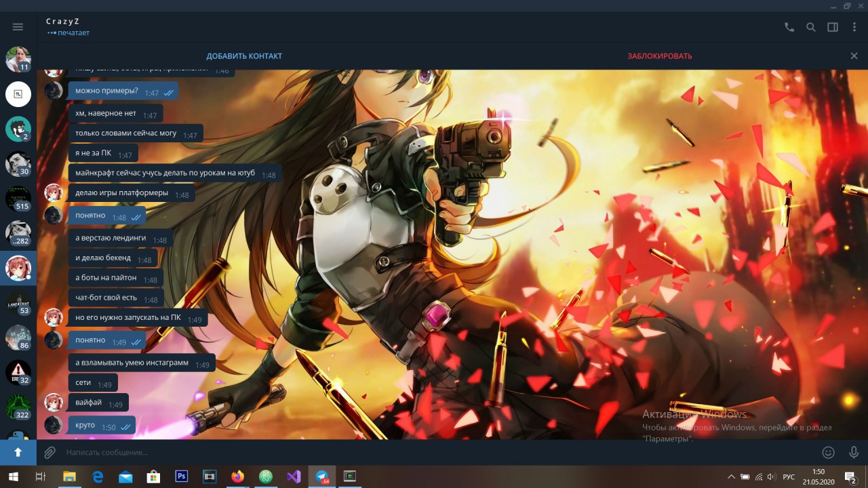The width and height of the screenshot is (868, 488).
Task: Click message 'только словами сейчас могу'
Action: 136,134
